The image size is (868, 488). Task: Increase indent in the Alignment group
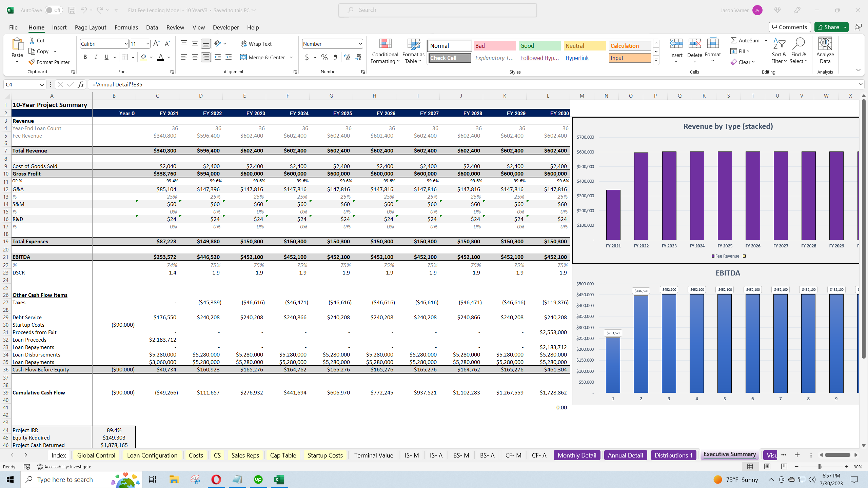[x=229, y=57]
